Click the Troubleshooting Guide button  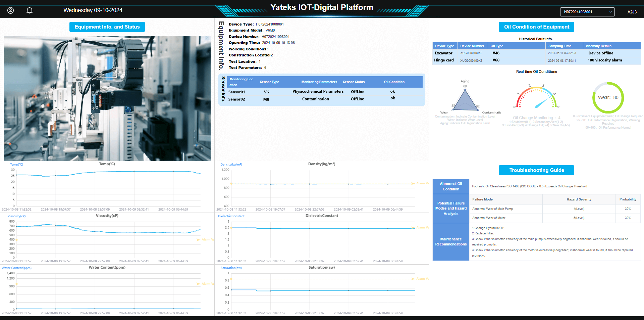pyautogui.click(x=536, y=170)
